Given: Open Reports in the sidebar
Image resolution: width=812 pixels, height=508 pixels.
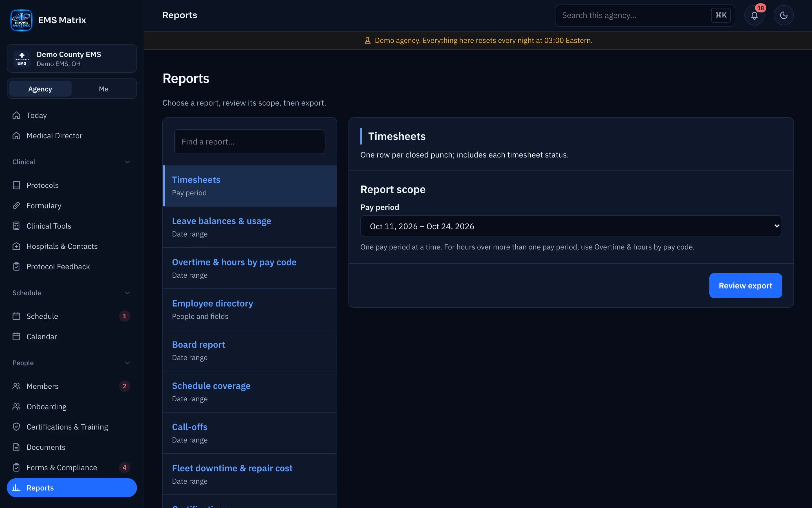Looking at the screenshot, I should pyautogui.click(x=72, y=488).
